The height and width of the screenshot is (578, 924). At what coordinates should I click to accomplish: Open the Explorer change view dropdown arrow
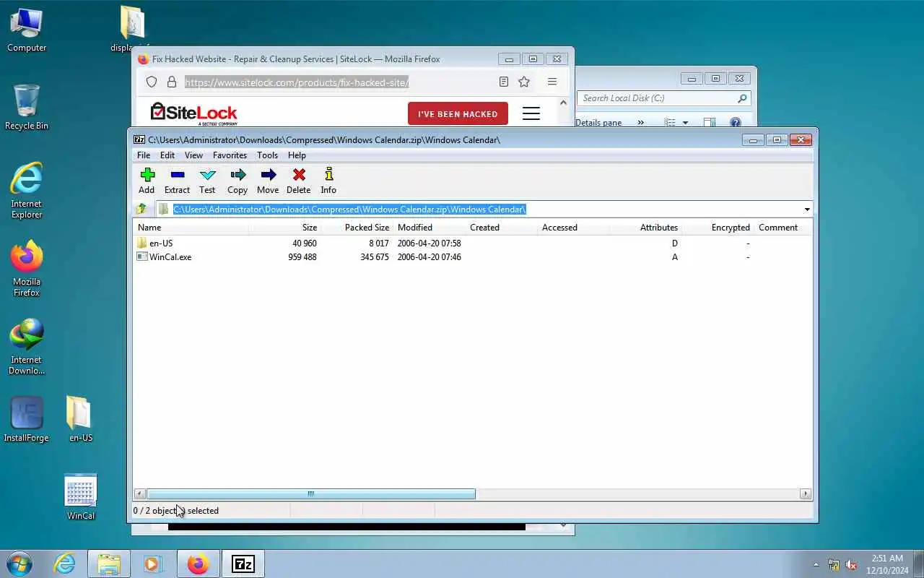click(685, 123)
